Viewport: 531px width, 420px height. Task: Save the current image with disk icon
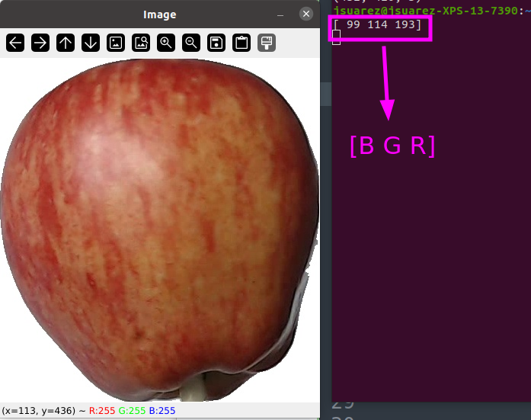pos(216,43)
